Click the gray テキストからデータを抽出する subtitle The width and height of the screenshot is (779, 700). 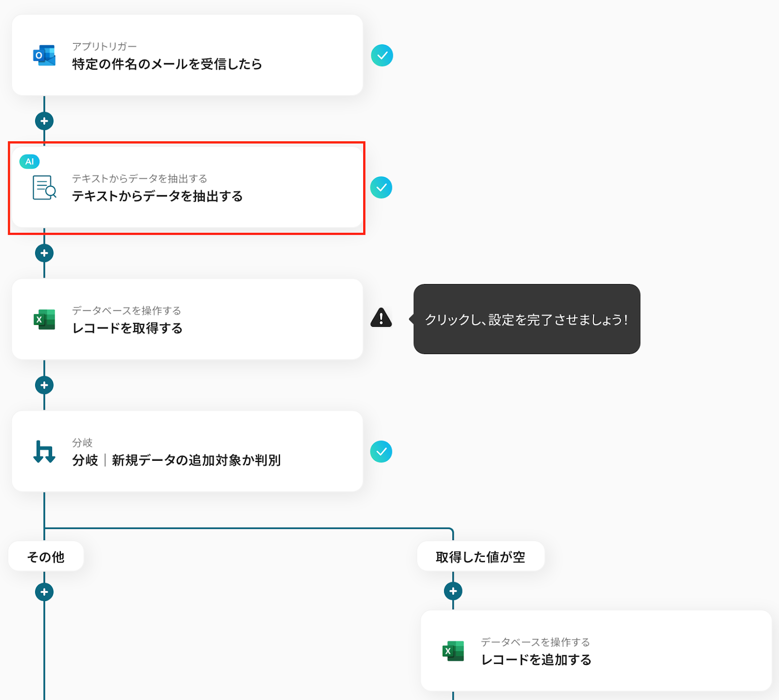[140, 178]
